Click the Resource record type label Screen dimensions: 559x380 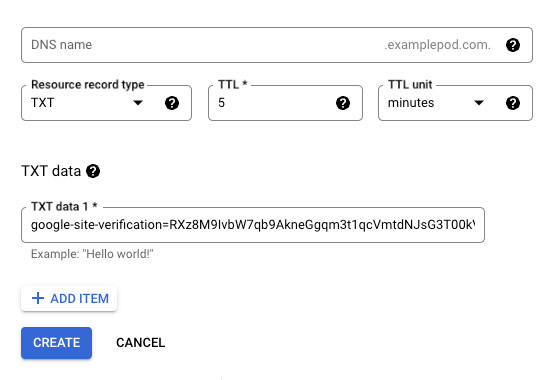click(88, 84)
